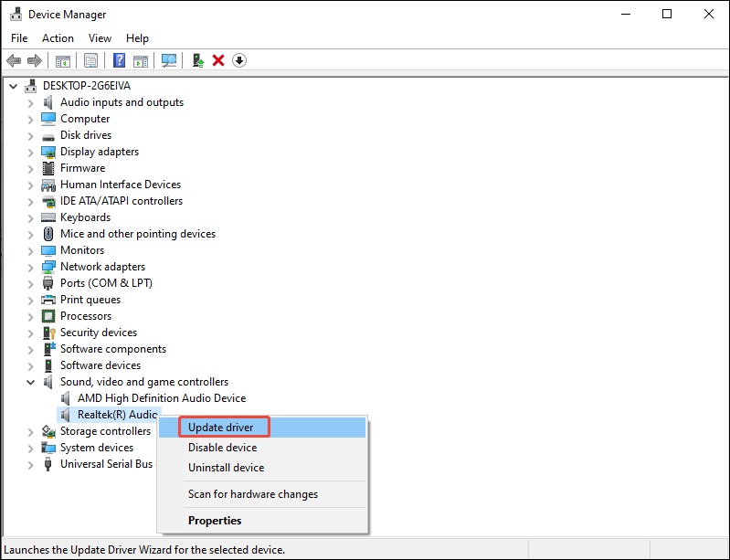The width and height of the screenshot is (730, 560).
Task: Expand the IDE ATA/ATAPI controllers category
Action: 31,202
